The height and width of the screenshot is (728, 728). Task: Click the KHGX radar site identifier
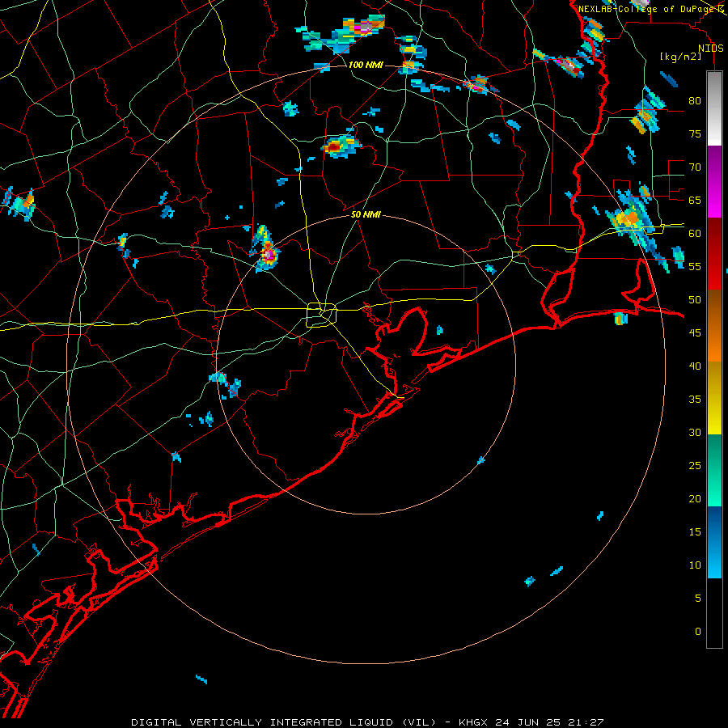[x=474, y=722]
